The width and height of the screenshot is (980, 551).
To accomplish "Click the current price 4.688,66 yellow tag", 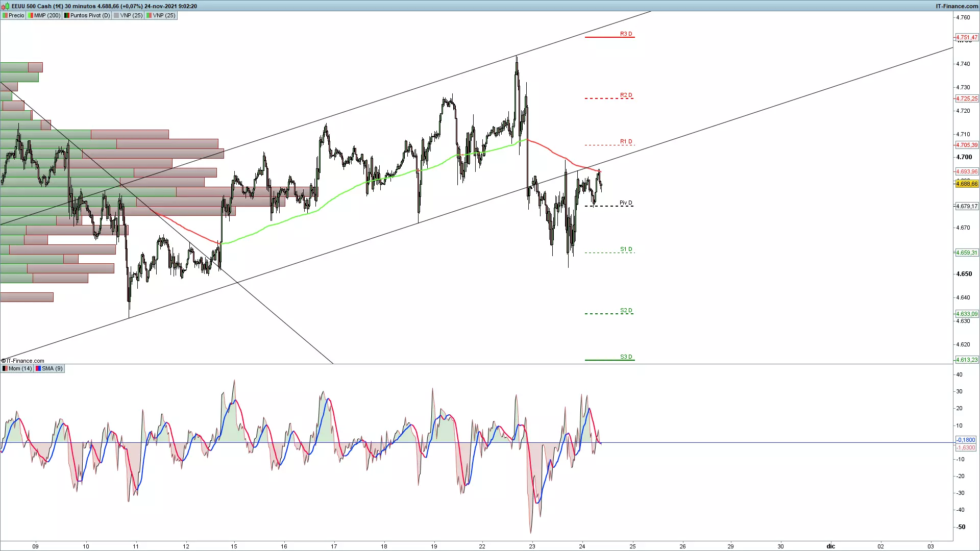I will point(967,184).
